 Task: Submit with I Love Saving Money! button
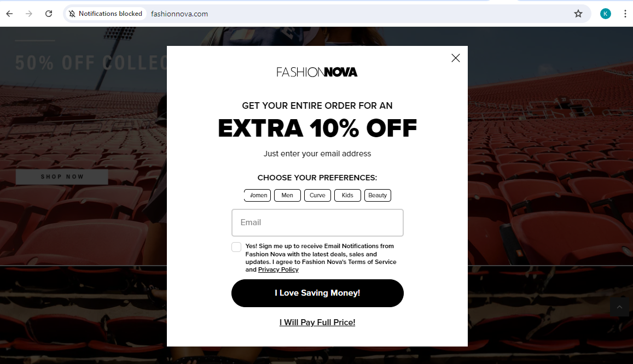(317, 293)
